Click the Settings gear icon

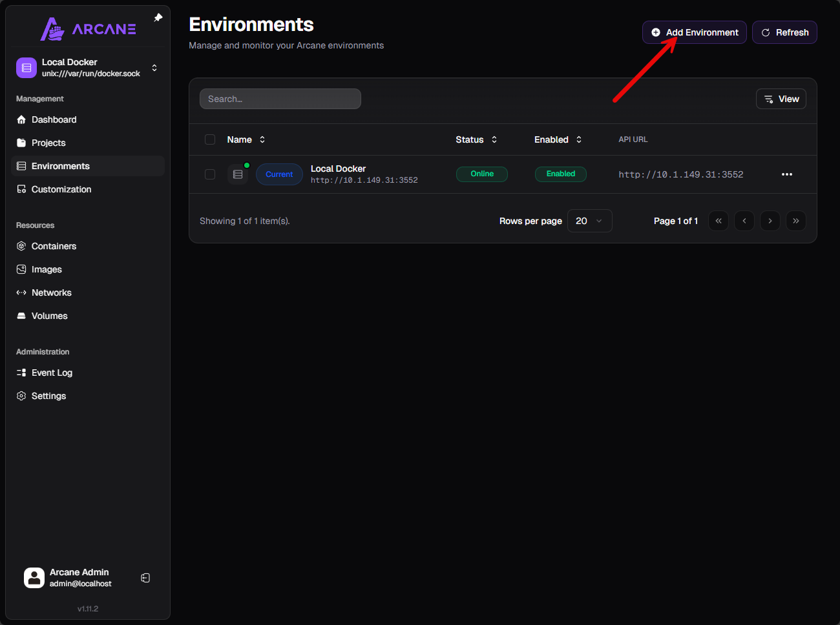pyautogui.click(x=21, y=396)
